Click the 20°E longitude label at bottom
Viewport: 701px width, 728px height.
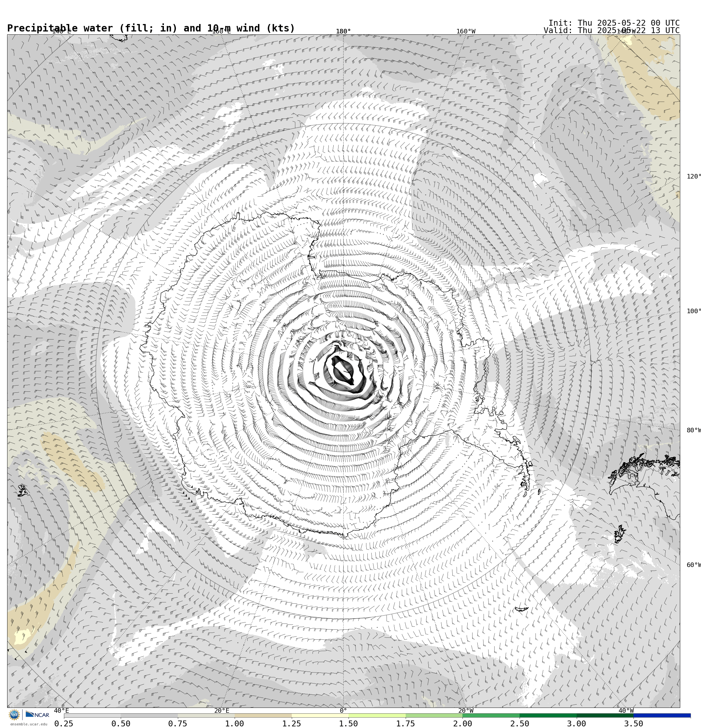tap(221, 710)
